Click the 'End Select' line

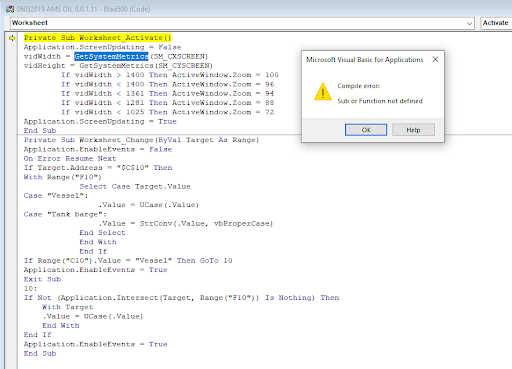pos(102,233)
